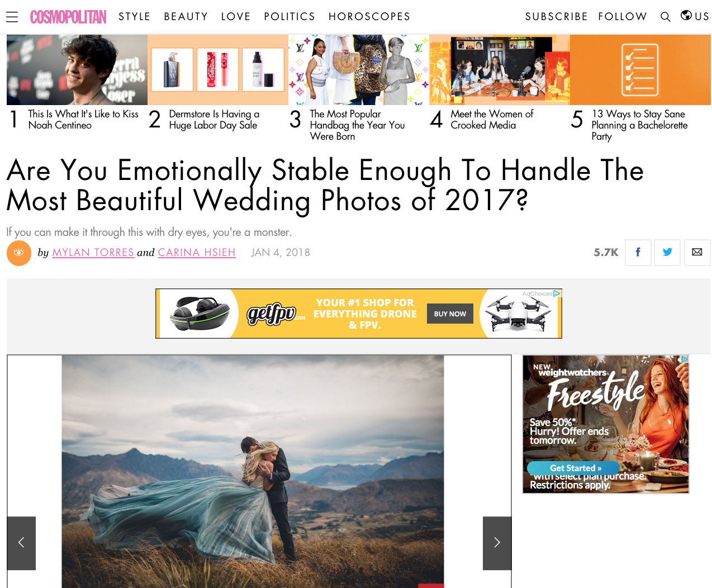Click the AdChoices icon on drone ad
The height and width of the screenshot is (588, 712).
(557, 293)
